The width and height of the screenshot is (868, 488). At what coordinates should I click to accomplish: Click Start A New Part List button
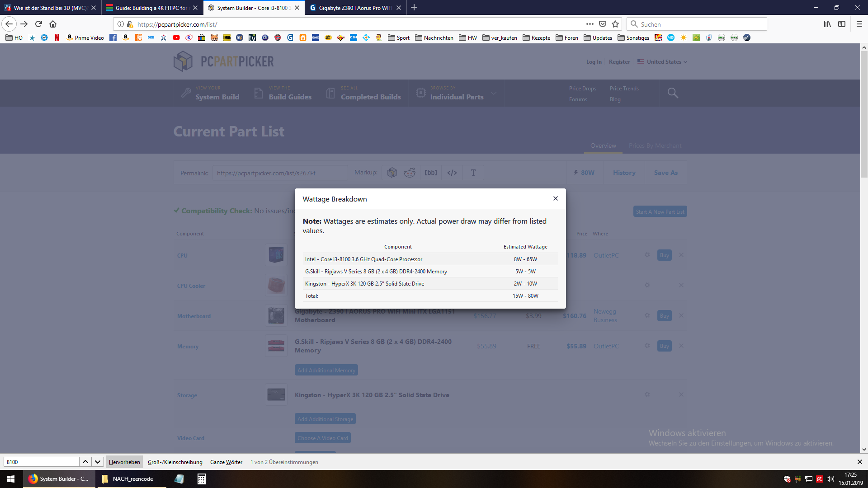click(660, 211)
